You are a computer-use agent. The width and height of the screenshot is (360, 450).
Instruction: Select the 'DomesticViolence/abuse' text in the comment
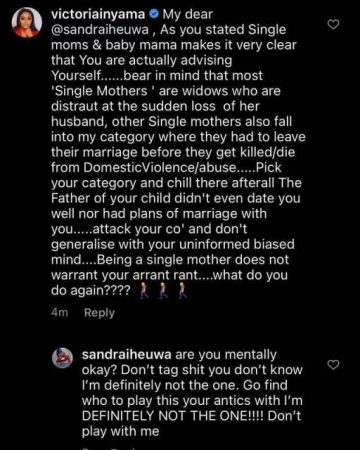(160, 167)
